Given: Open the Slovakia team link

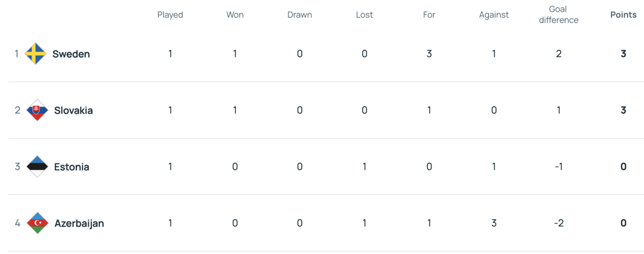Looking at the screenshot, I should click(x=74, y=110).
